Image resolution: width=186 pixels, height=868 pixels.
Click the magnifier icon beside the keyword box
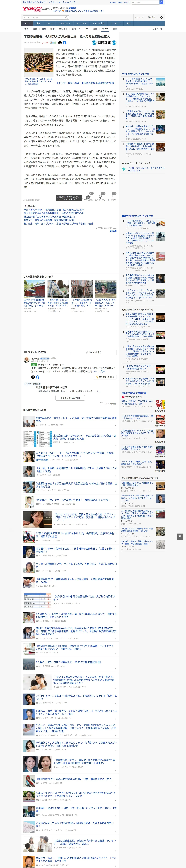[x=66, y=18]
